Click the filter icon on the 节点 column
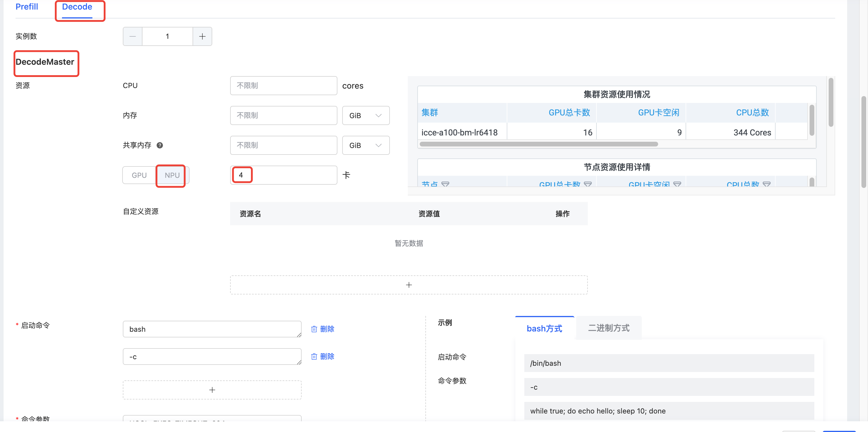 (x=445, y=184)
